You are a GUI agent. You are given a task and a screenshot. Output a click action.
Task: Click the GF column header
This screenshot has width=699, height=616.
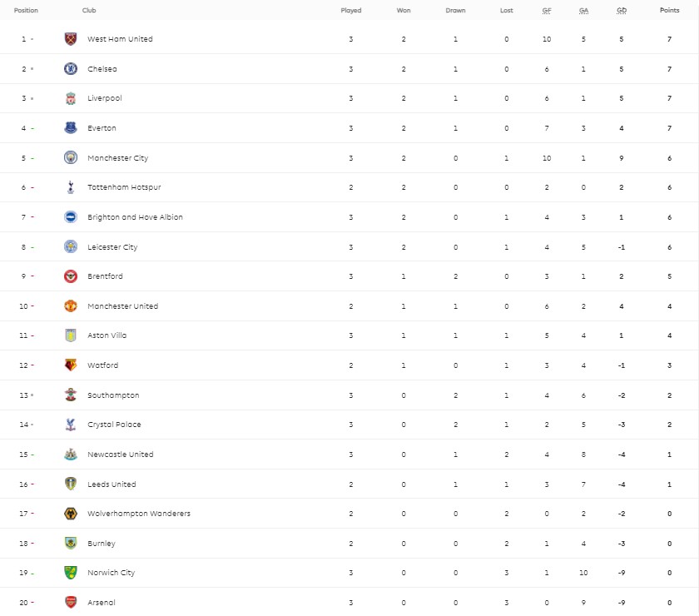point(547,11)
